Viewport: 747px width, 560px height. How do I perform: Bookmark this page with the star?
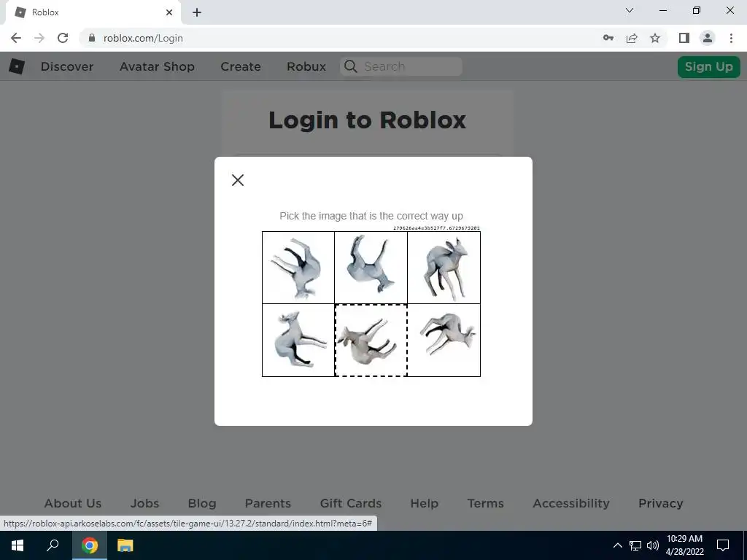tap(655, 38)
